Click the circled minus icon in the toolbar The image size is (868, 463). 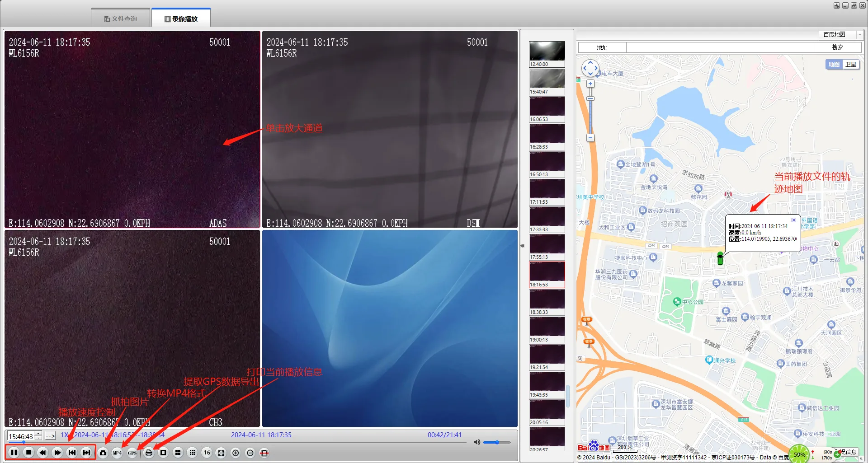(x=250, y=453)
